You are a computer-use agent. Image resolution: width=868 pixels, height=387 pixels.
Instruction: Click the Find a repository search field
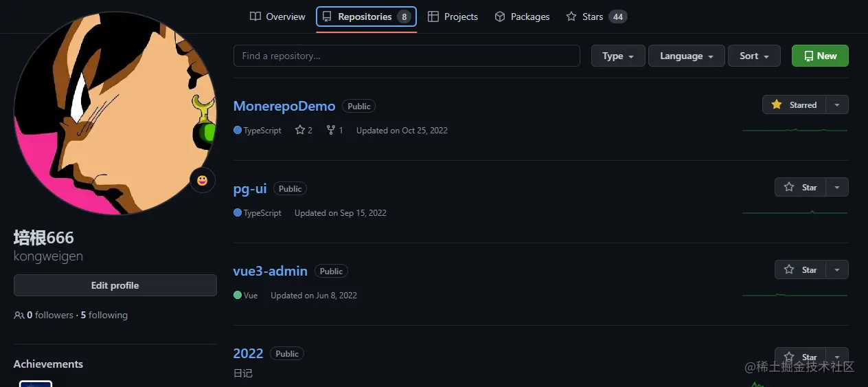pyautogui.click(x=407, y=56)
